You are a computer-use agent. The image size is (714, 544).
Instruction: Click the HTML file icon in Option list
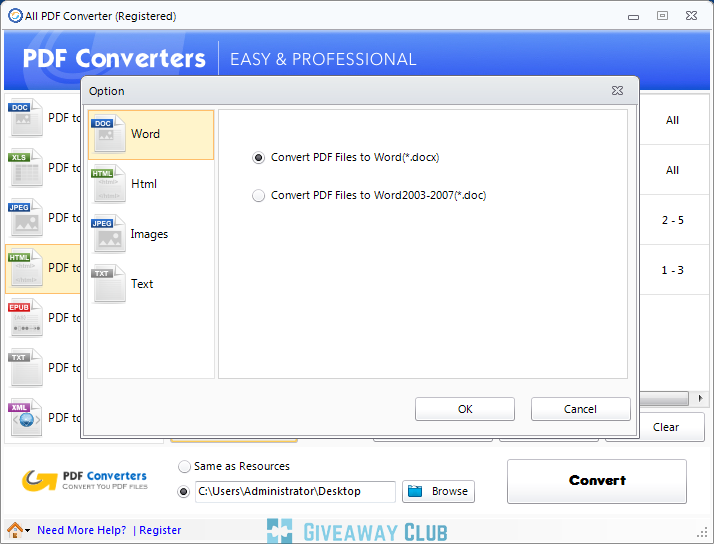point(108,183)
